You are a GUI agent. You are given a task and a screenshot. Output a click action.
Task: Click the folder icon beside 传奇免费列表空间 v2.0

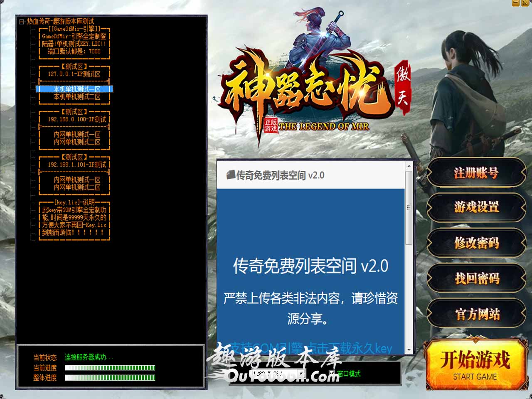(231, 175)
